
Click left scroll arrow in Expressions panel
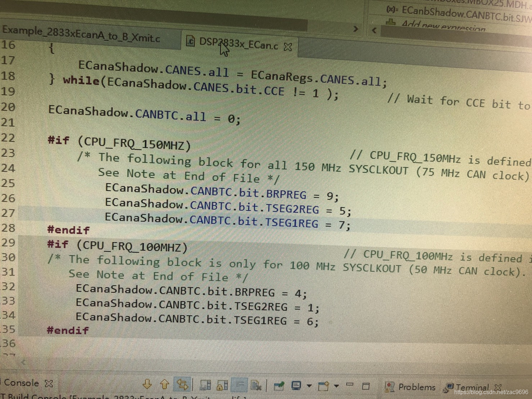[x=374, y=30]
